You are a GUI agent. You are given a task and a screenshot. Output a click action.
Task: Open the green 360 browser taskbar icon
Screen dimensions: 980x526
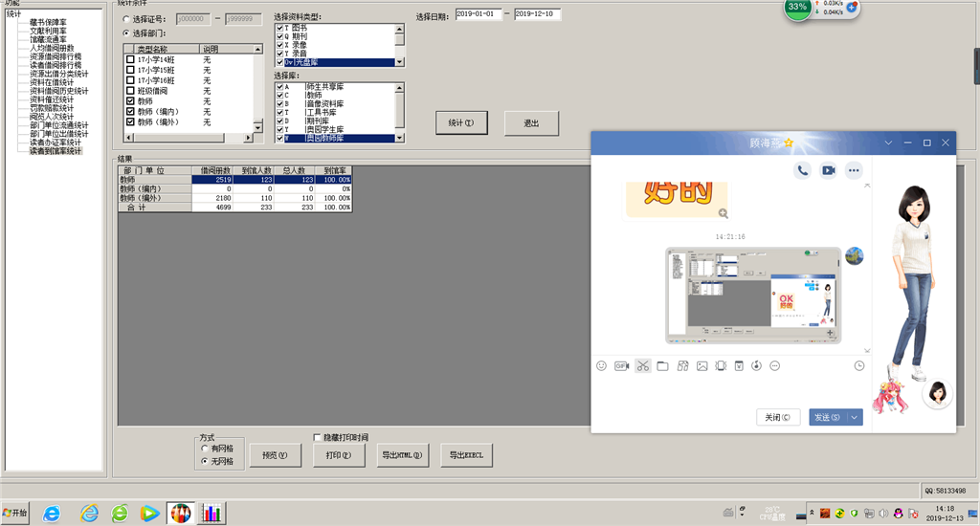pyautogui.click(x=120, y=514)
